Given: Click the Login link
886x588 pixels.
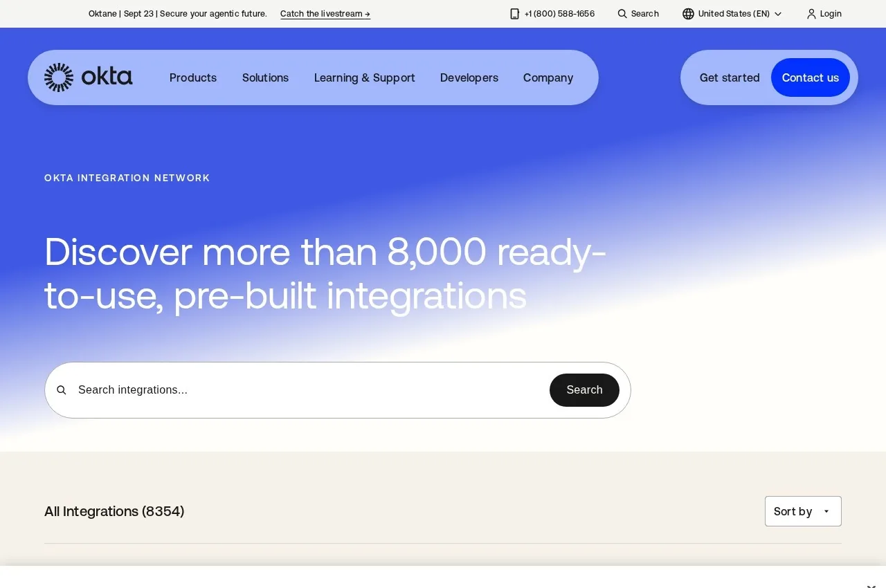Looking at the screenshot, I should coord(831,14).
